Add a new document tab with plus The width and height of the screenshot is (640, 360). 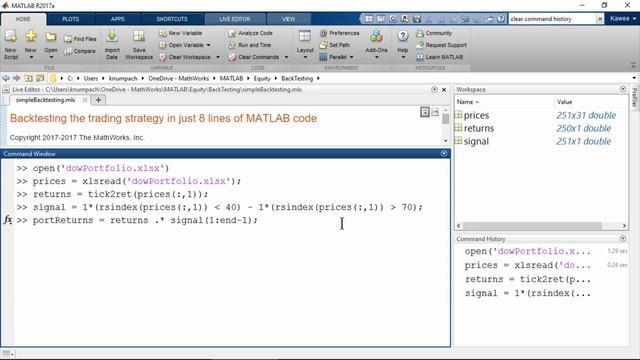point(98,100)
